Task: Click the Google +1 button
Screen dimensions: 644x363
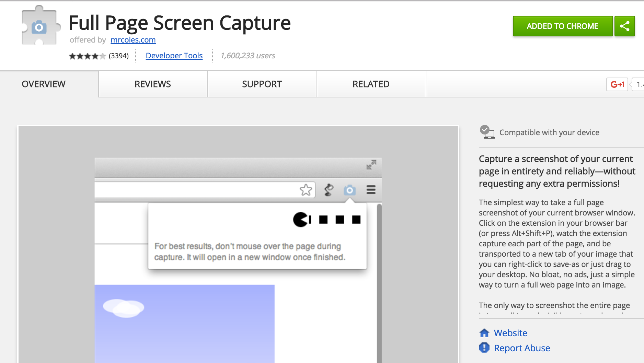Action: click(x=617, y=84)
